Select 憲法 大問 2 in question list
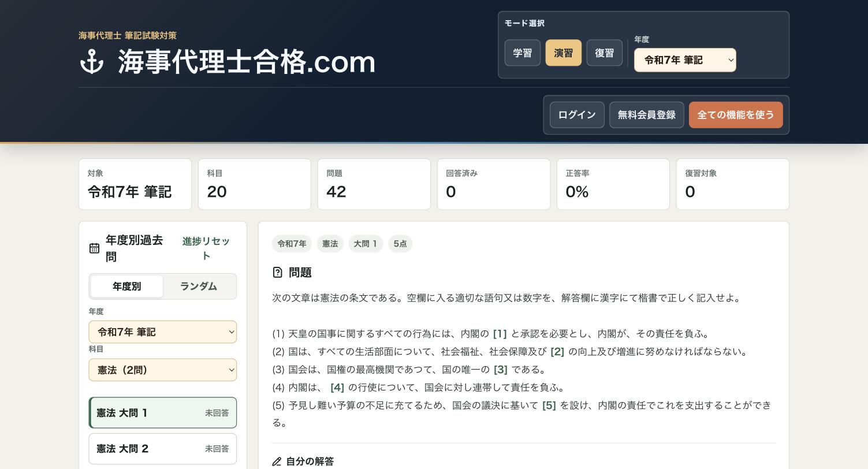This screenshot has height=469, width=868. coord(163,449)
